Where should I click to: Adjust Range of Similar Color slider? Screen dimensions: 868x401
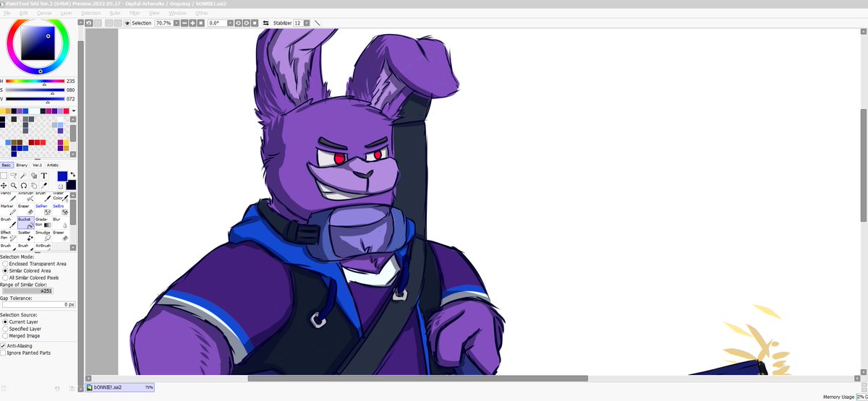point(27,290)
